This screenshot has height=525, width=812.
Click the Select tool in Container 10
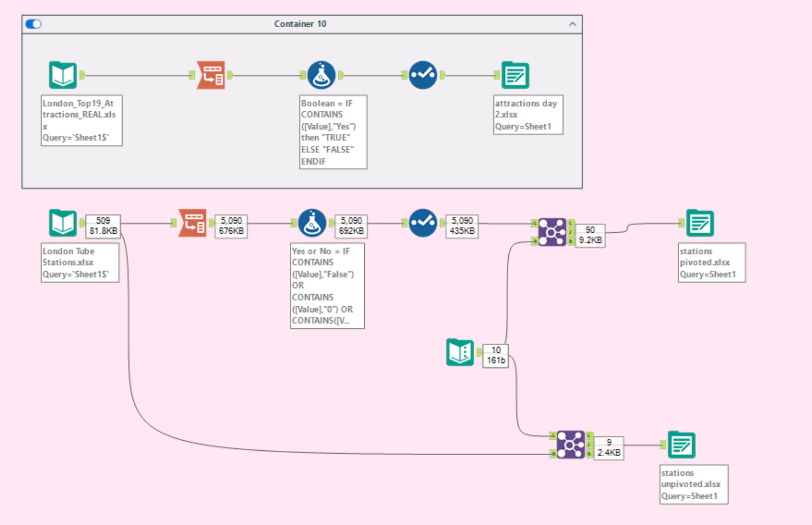pos(423,75)
